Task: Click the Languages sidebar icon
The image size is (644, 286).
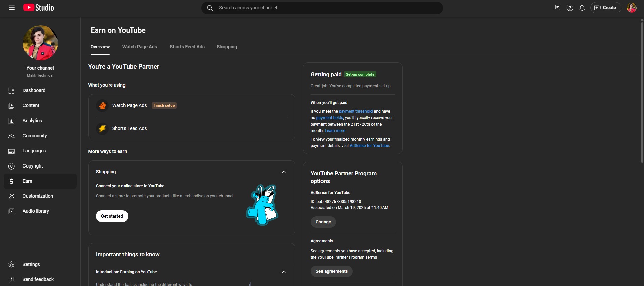Action: 11,151
